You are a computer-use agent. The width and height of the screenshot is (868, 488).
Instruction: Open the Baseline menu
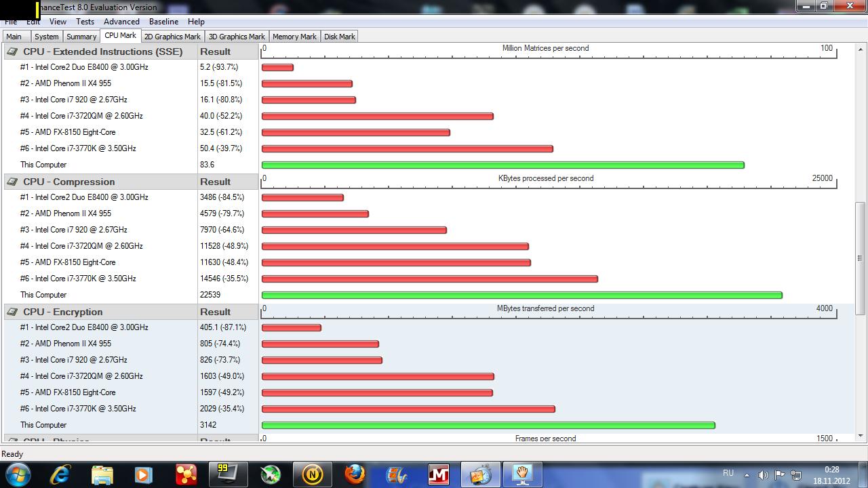click(163, 22)
